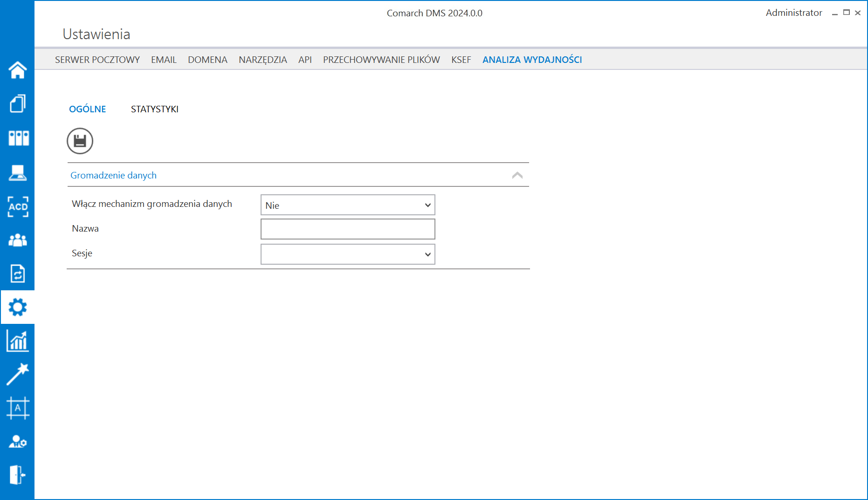Open the users group icon in sidebar
868x500 pixels.
[x=18, y=240]
